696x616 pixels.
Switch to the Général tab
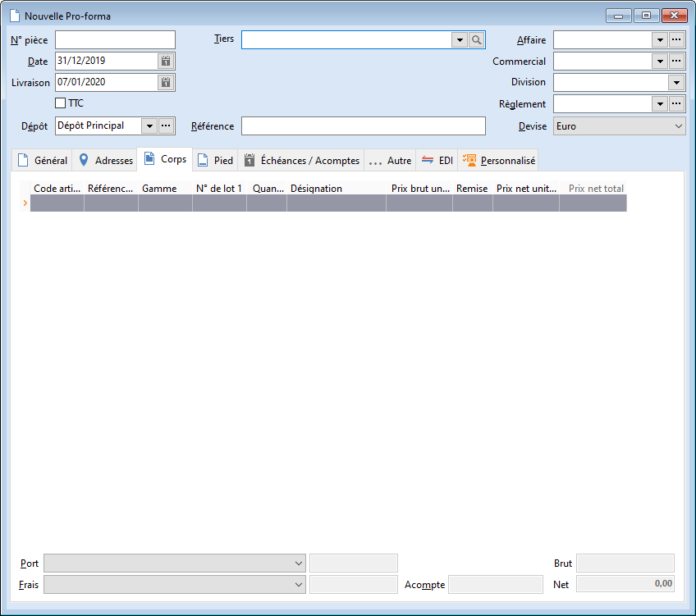[x=43, y=161]
